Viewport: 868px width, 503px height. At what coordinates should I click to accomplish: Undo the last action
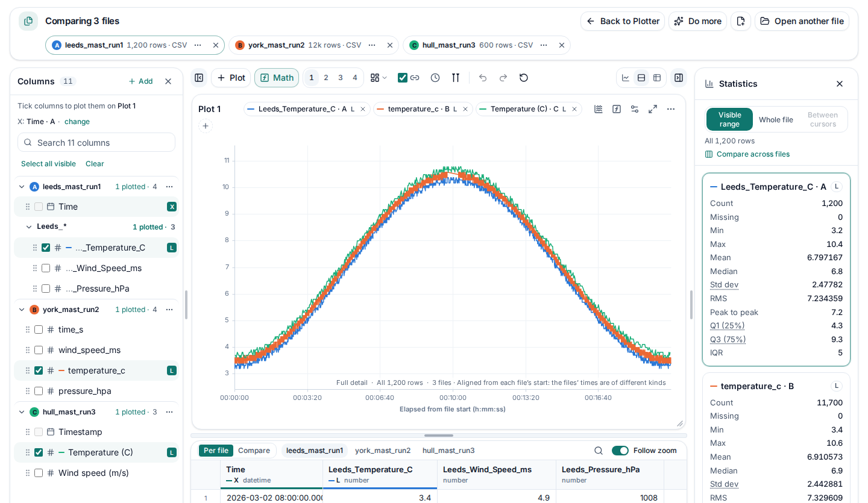pyautogui.click(x=483, y=78)
